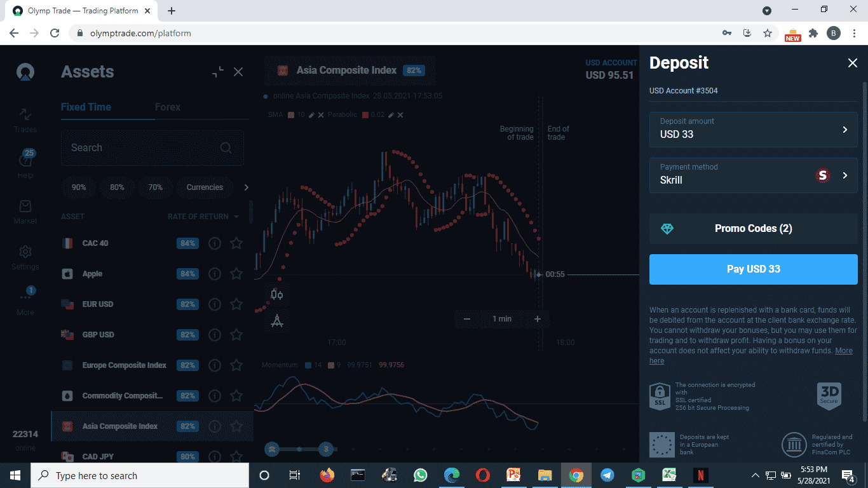Open the Trades sidebar panel
Viewport: 868px width, 488px height.
[x=25, y=119]
